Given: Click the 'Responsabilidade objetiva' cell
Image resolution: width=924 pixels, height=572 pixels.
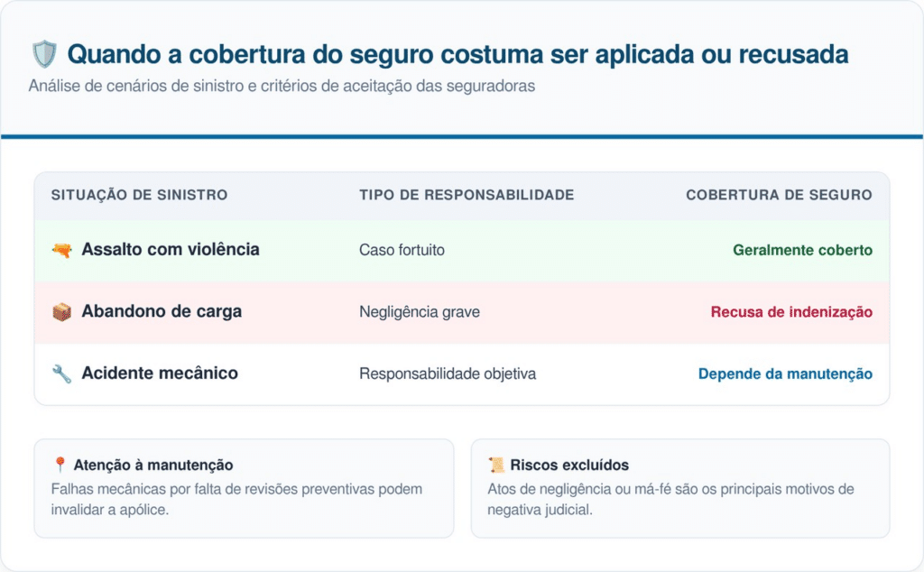Looking at the screenshot, I should tap(448, 374).
